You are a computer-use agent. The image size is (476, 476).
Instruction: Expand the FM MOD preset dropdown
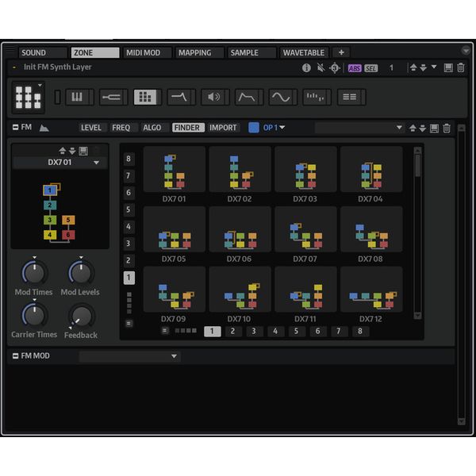click(x=174, y=357)
